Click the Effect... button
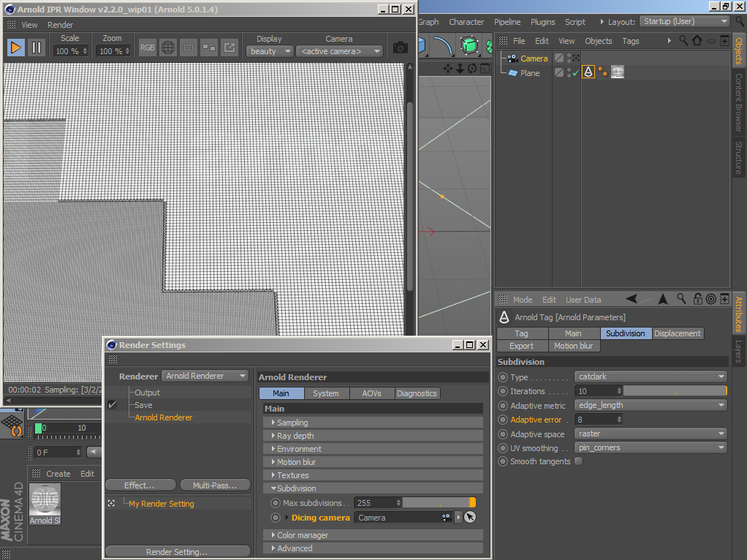Image resolution: width=747 pixels, height=560 pixels. point(140,485)
